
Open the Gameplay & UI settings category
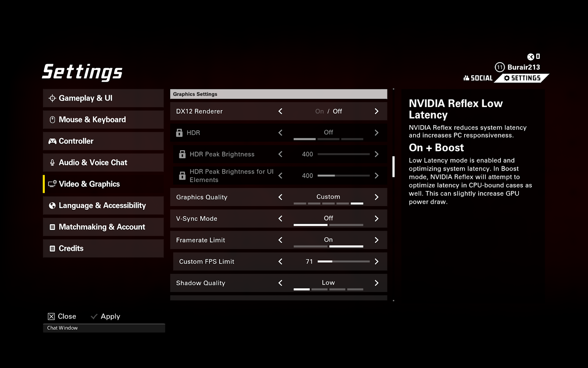[103, 98]
